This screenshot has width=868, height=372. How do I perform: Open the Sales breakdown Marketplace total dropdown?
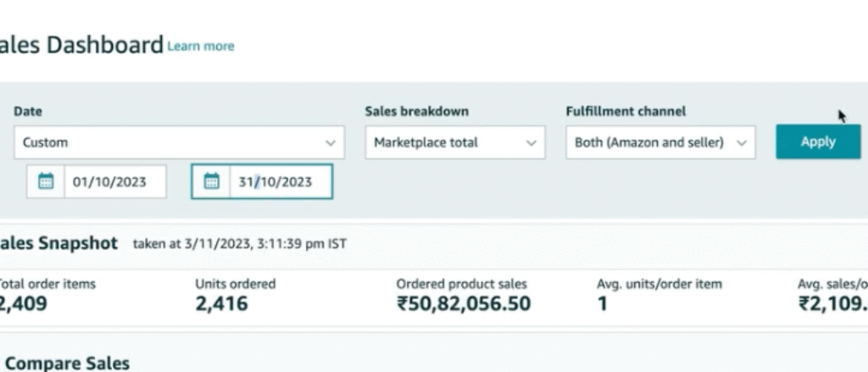coord(454,142)
